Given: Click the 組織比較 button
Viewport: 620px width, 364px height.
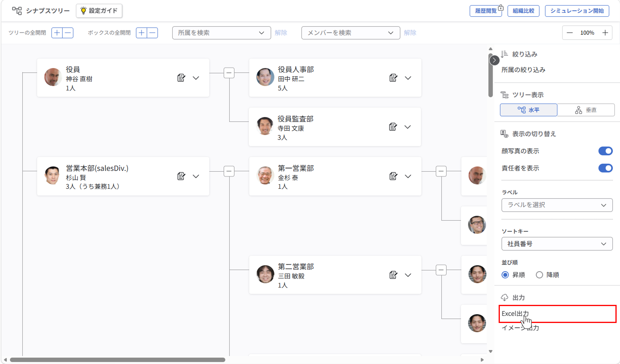Looking at the screenshot, I should coord(523,11).
